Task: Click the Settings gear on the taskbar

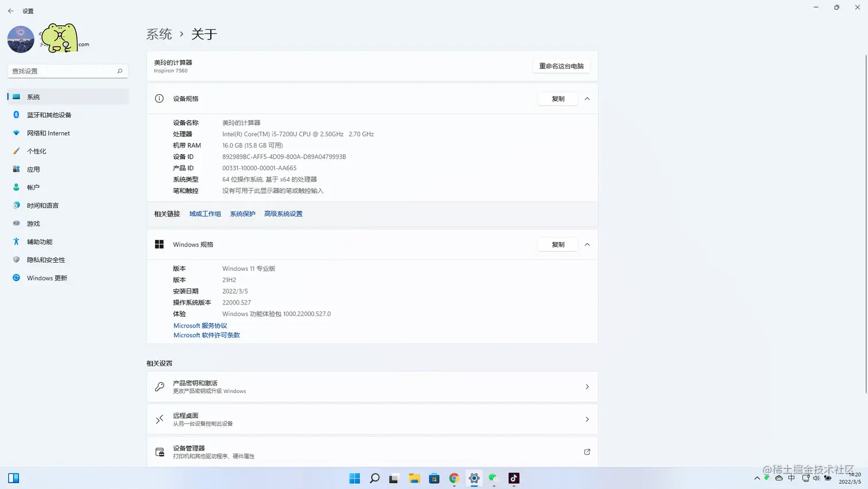Action: (x=474, y=478)
